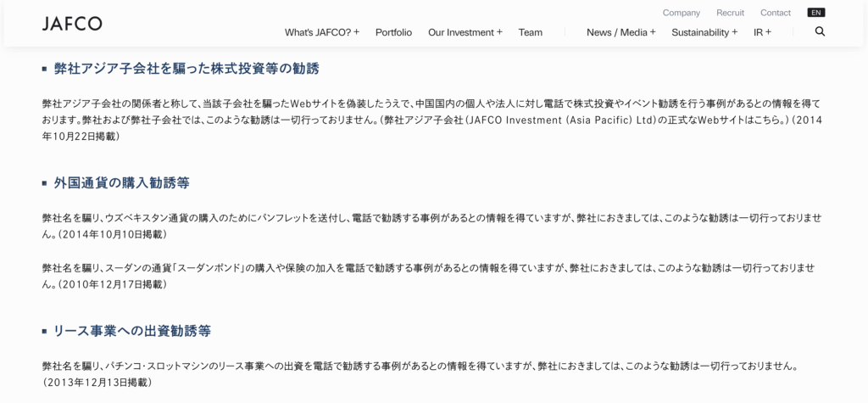Click heading 外国通貨の購入勧誘等
Screen dimensions: 868x403
(x=122, y=183)
